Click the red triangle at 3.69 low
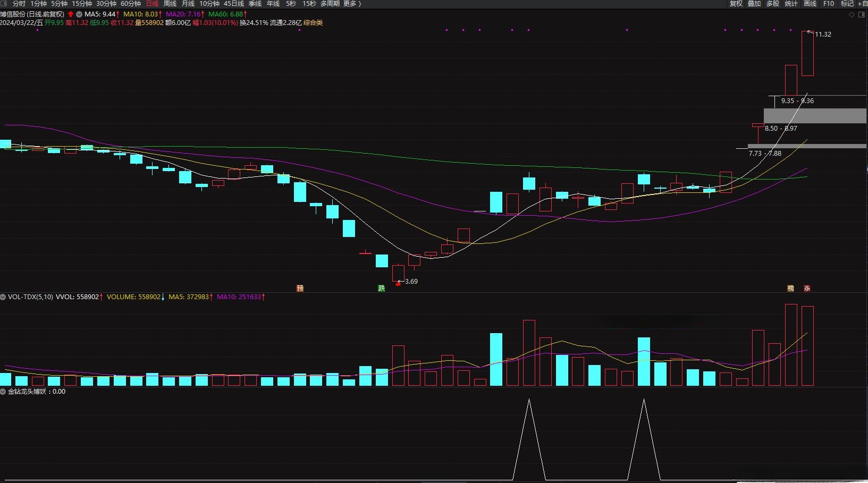Image resolution: width=868 pixels, height=483 pixels. (x=398, y=284)
